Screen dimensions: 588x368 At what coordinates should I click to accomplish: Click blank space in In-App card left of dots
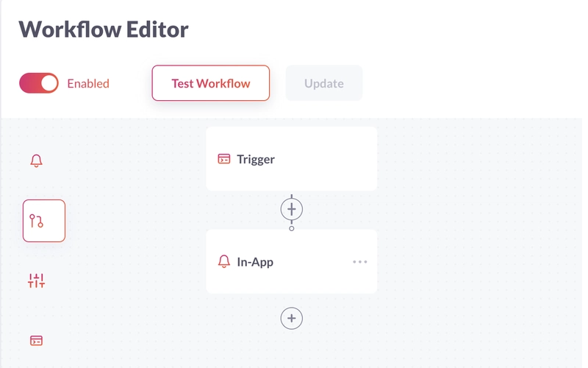point(311,262)
